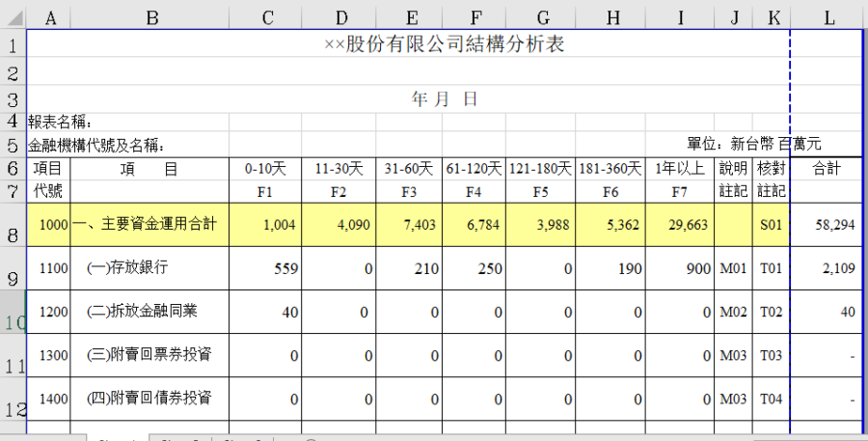The image size is (868, 441).
Task: Select the M02 note cell
Action: [734, 312]
